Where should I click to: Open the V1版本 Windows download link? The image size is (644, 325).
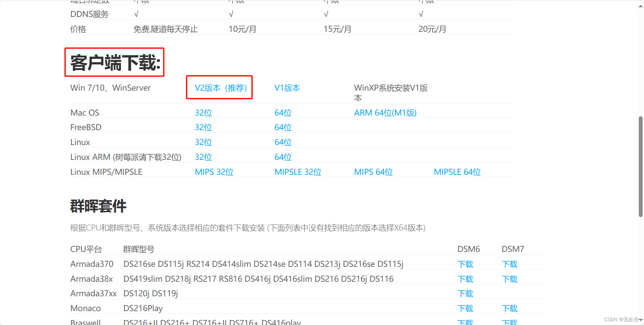[x=287, y=88]
